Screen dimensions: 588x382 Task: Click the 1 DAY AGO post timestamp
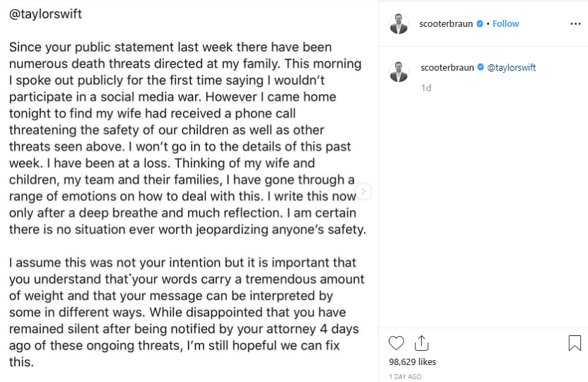pos(405,376)
